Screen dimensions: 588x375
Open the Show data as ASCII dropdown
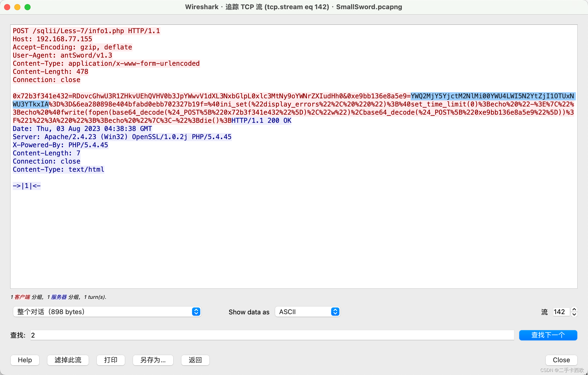pyautogui.click(x=308, y=312)
